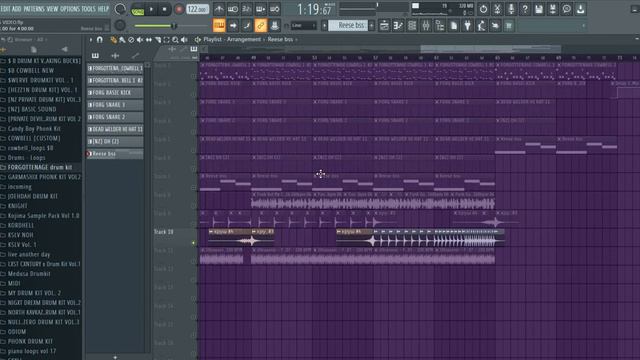Start playback with the play button
640x360 pixels.
click(x=151, y=9)
